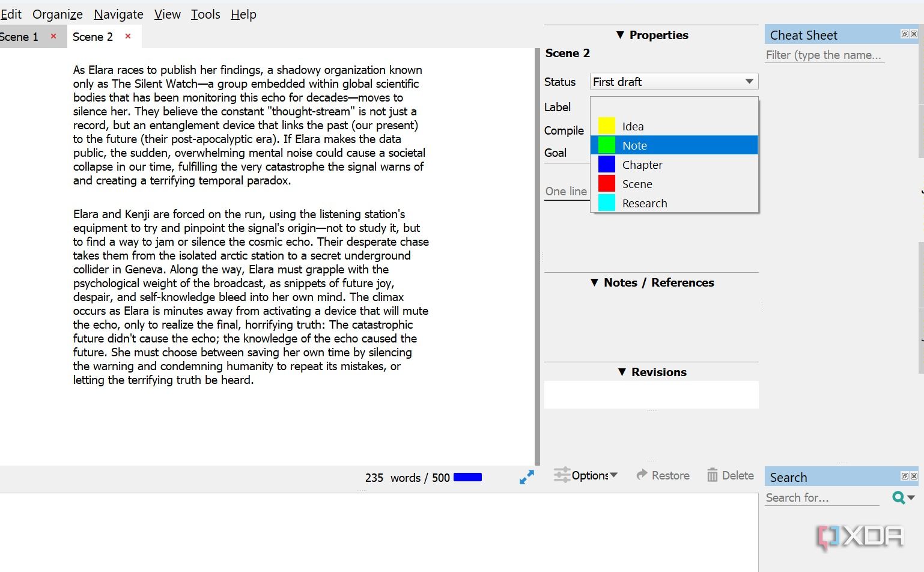
Task: Open the Edit menu
Action: [11, 14]
